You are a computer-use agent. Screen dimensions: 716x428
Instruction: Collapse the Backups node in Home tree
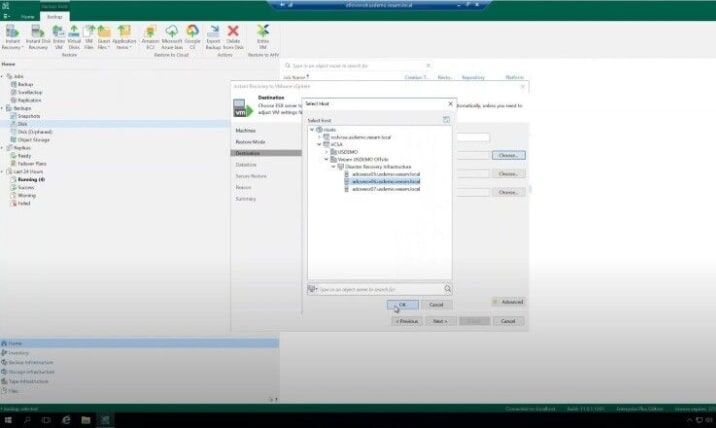2,108
